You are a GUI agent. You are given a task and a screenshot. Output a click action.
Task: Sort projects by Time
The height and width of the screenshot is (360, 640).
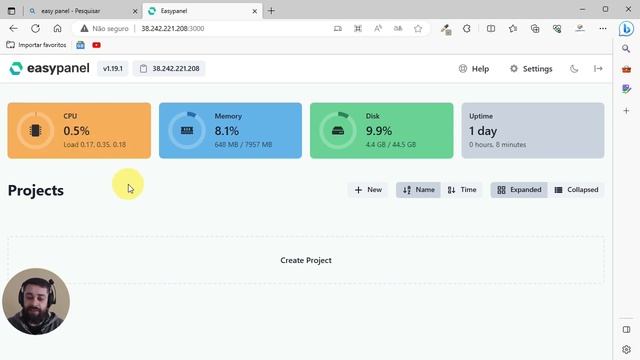pos(462,190)
